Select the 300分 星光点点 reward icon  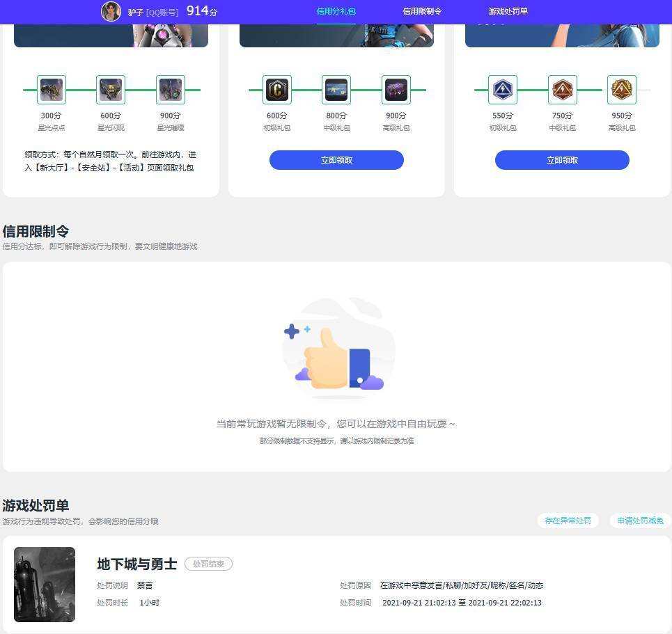52,90
